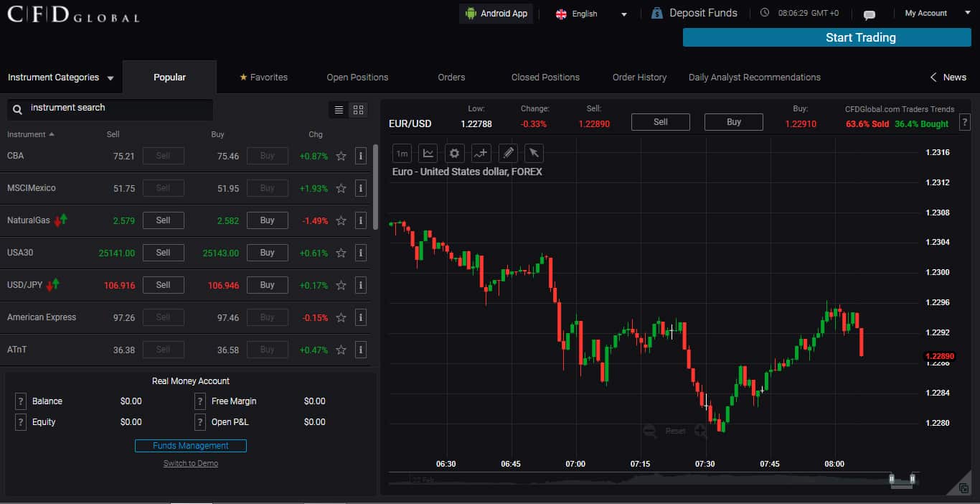The height and width of the screenshot is (504, 980).
Task: Buy USA30 at 25143.00
Action: point(268,253)
